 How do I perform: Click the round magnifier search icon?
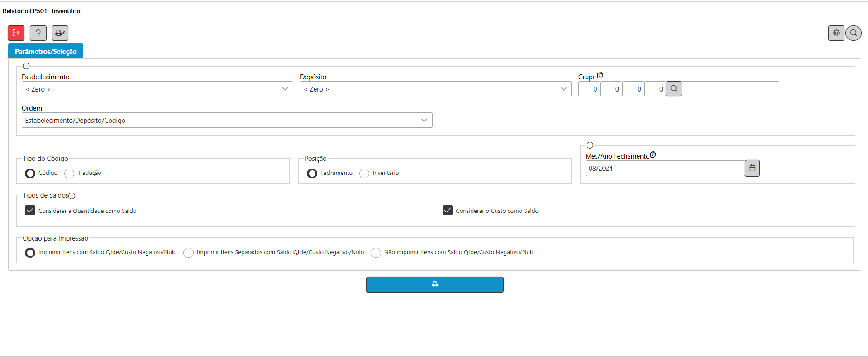click(x=853, y=33)
